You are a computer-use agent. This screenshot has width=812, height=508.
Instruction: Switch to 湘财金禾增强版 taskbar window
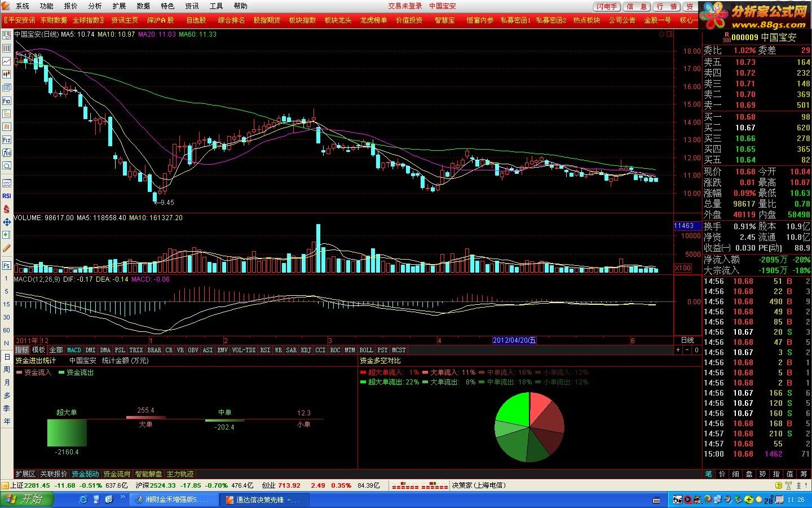click(x=173, y=500)
